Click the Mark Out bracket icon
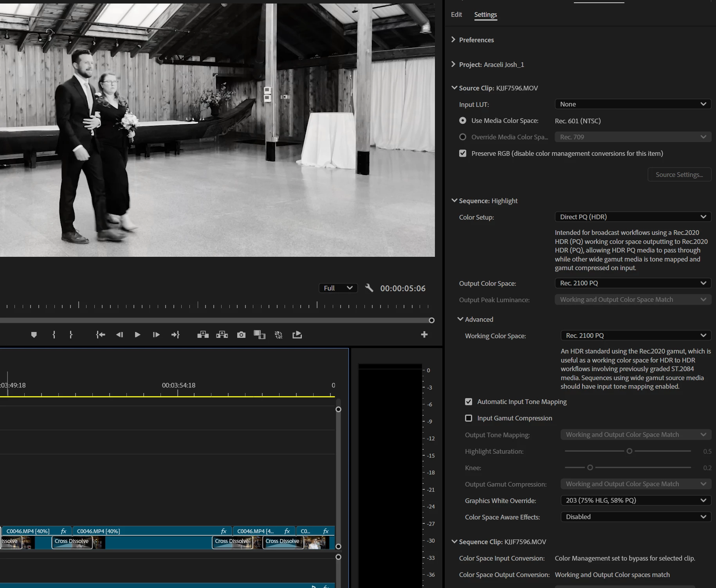716x588 pixels. point(71,335)
